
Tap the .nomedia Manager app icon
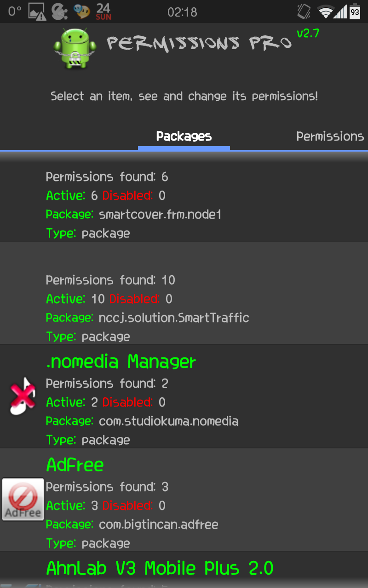[x=23, y=396]
